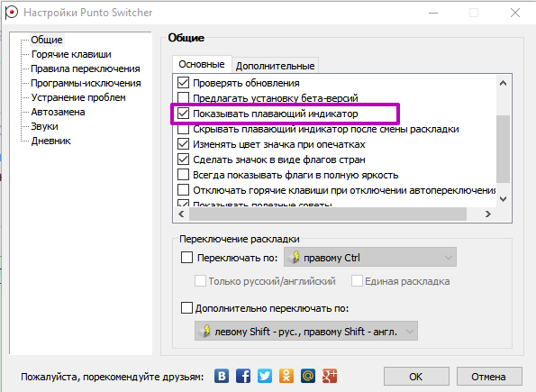Share via Twitter bird icon
The image size is (536, 392).
pyautogui.click(x=265, y=376)
